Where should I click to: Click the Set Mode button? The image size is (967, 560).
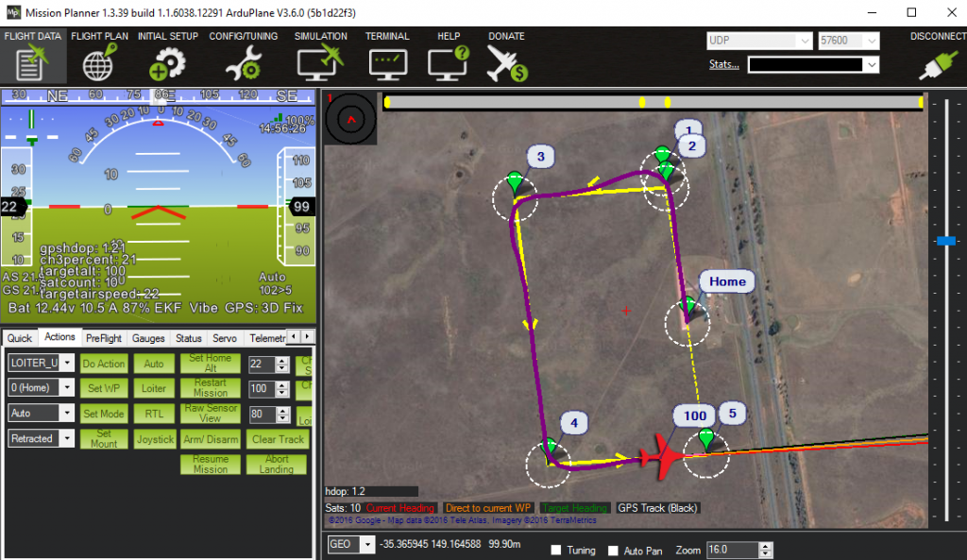pyautogui.click(x=104, y=414)
